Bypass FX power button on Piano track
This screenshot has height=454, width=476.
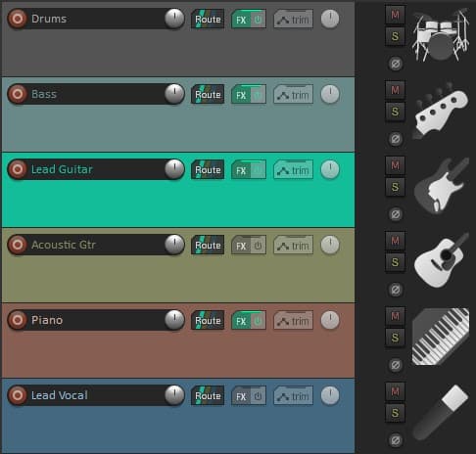coord(258,321)
